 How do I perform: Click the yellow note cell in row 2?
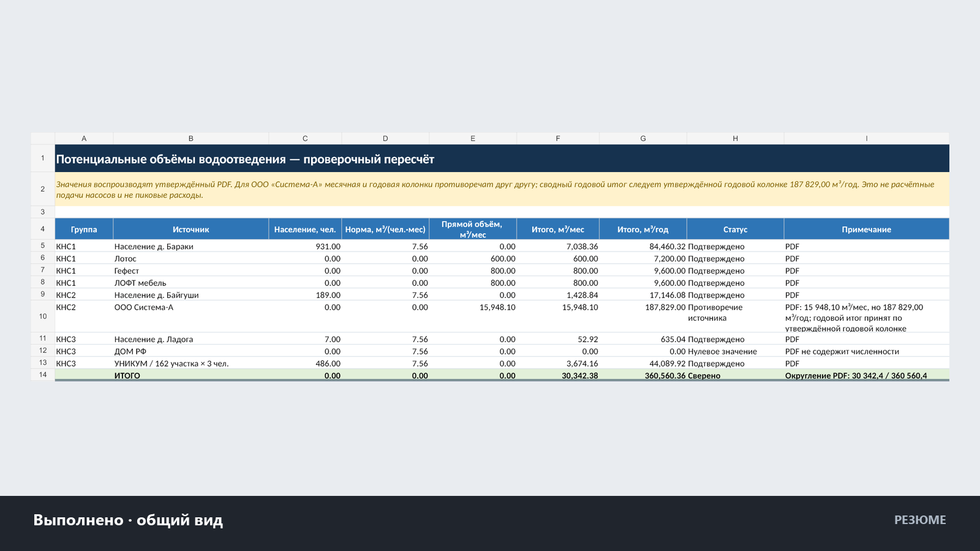point(502,189)
